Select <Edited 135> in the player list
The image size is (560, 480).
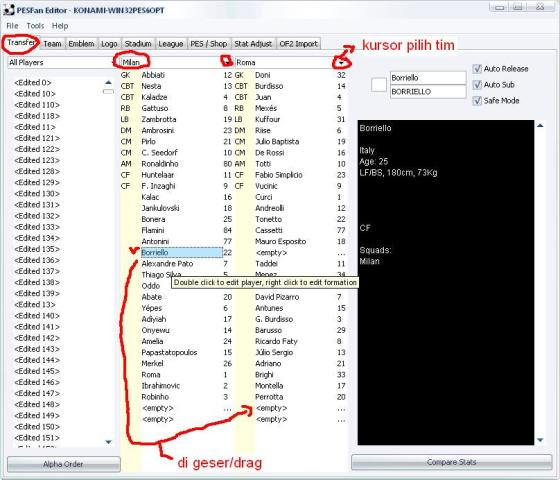(x=37, y=249)
